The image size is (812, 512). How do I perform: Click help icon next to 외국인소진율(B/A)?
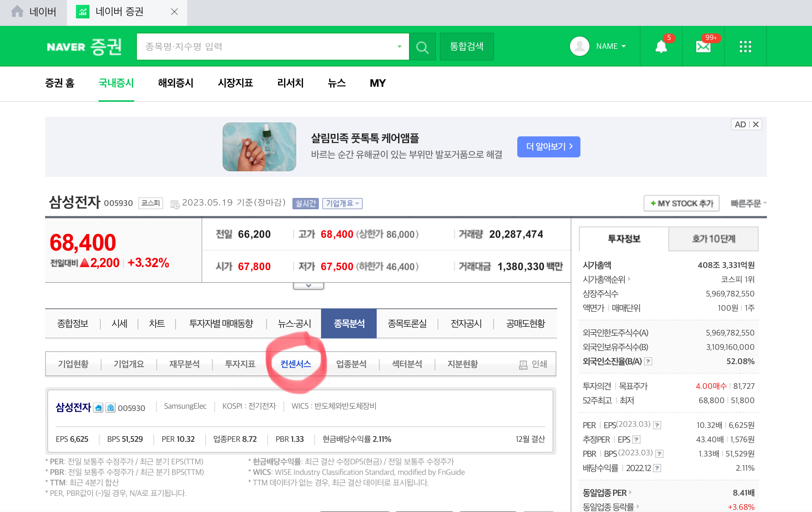pos(648,361)
